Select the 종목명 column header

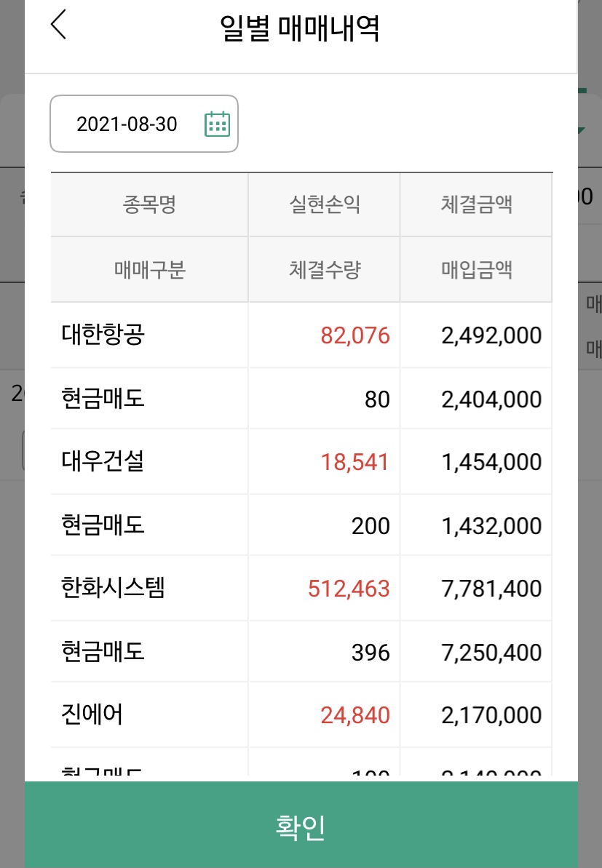click(149, 205)
